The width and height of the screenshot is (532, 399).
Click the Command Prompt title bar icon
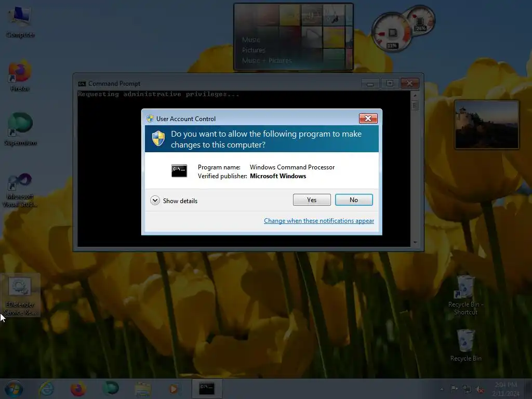pos(82,84)
